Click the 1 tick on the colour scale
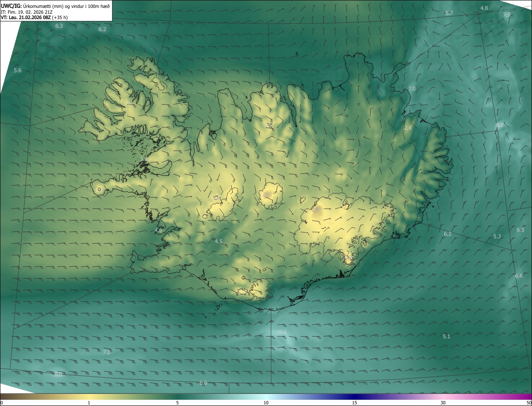Image resolution: width=532 pixels, height=406 pixels. click(x=89, y=403)
